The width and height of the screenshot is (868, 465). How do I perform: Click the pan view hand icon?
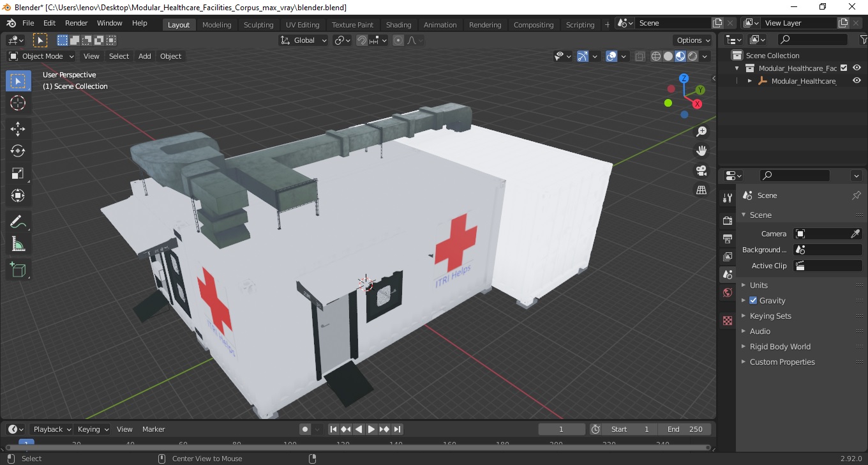click(x=701, y=151)
